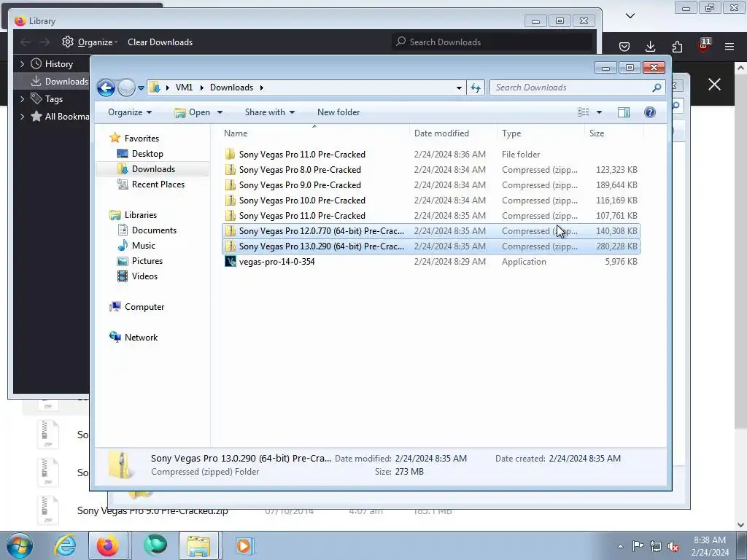
Task: Expand Tags in the Library sidebar
Action: tap(22, 99)
